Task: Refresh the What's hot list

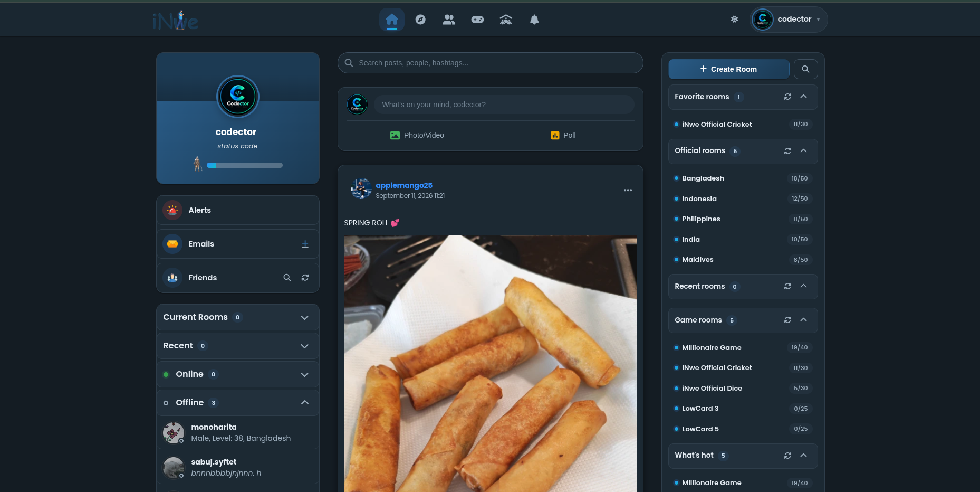Action: point(787,456)
